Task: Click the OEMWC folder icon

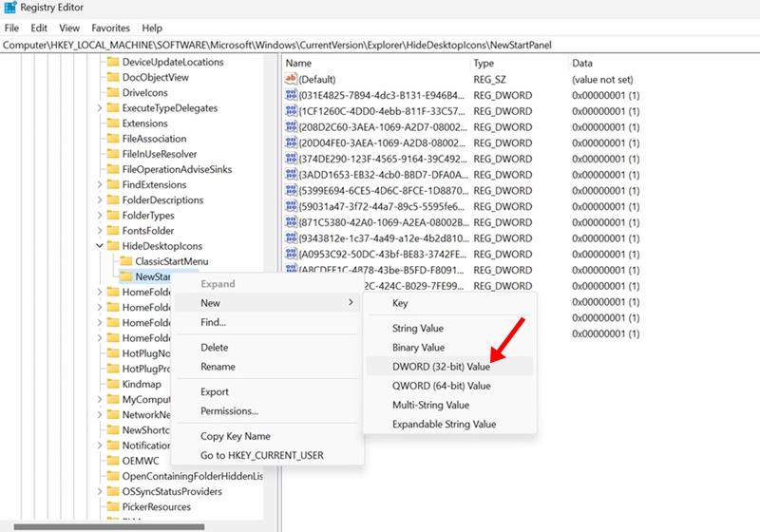Action: click(x=113, y=461)
